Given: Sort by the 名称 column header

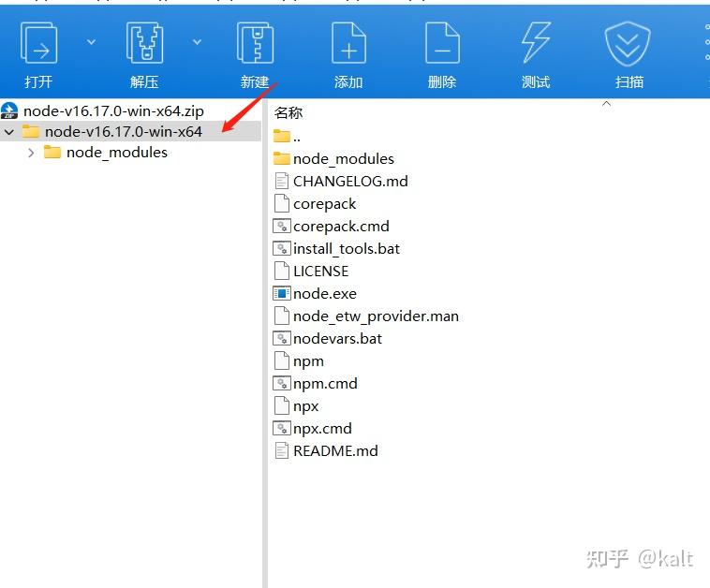Looking at the screenshot, I should tap(288, 112).
